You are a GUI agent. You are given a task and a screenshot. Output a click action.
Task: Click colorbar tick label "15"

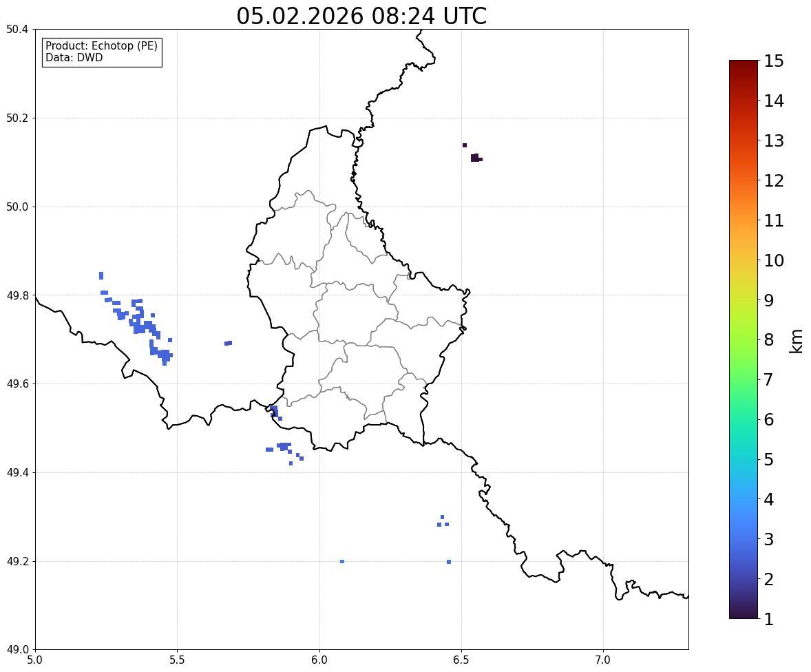(x=774, y=61)
